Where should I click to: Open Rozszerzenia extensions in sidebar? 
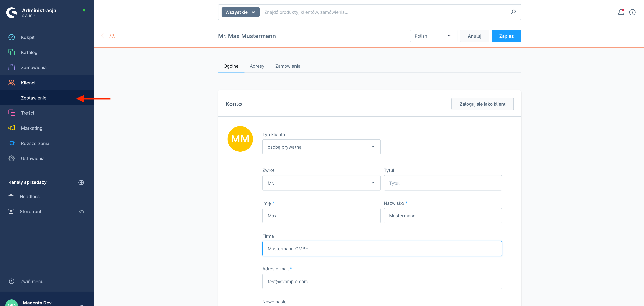pyautogui.click(x=35, y=143)
